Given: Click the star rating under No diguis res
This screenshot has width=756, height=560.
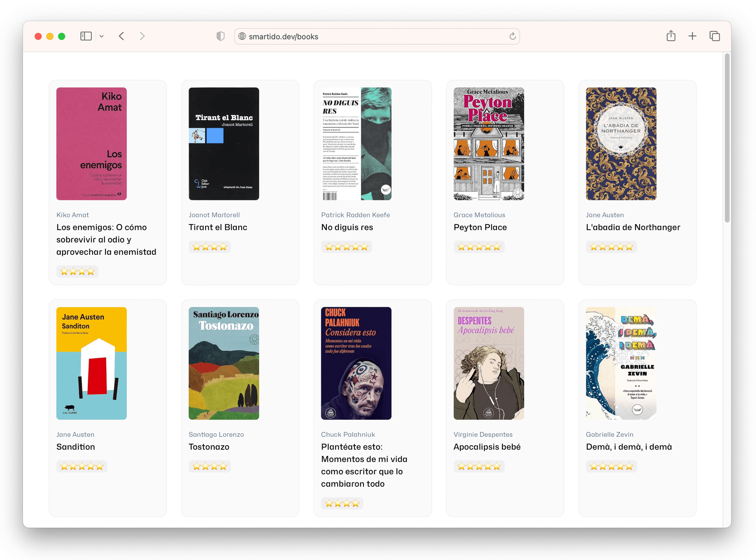Looking at the screenshot, I should click(x=346, y=247).
